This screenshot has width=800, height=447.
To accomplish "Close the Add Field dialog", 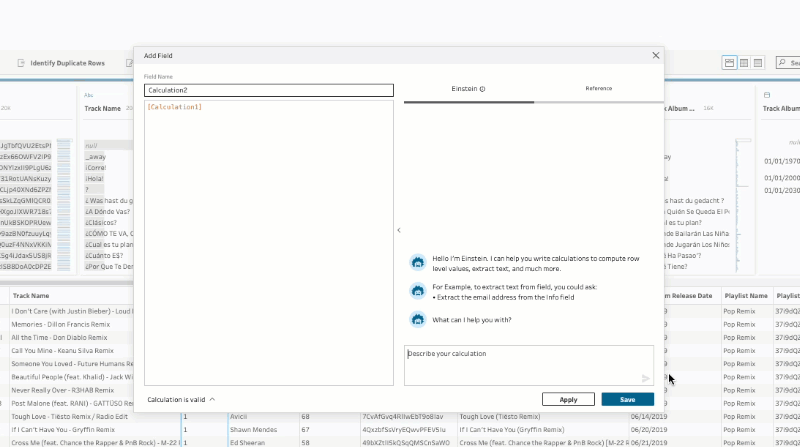I will 656,56.
